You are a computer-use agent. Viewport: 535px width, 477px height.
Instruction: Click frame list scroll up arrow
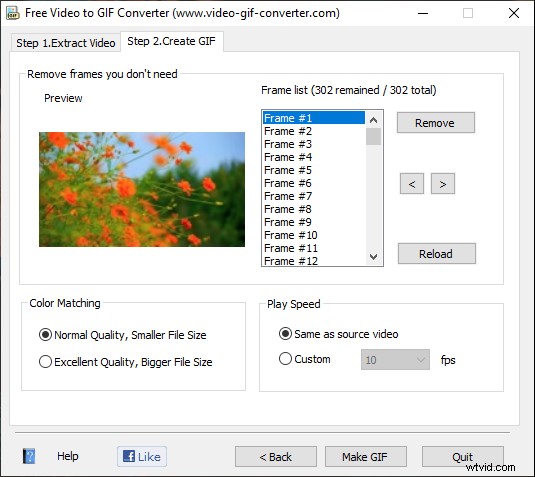(373, 120)
